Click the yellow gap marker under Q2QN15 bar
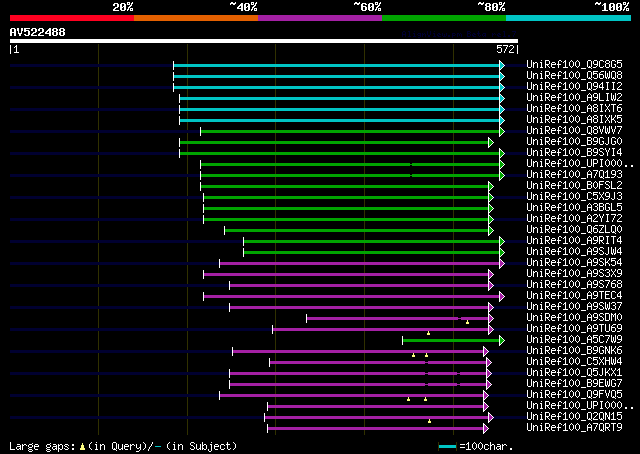 429,421
